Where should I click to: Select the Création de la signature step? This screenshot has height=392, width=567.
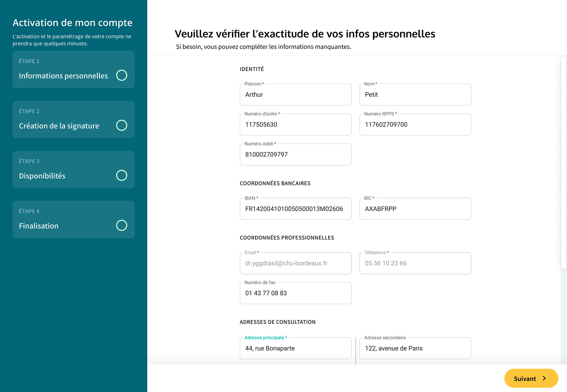coord(74,120)
